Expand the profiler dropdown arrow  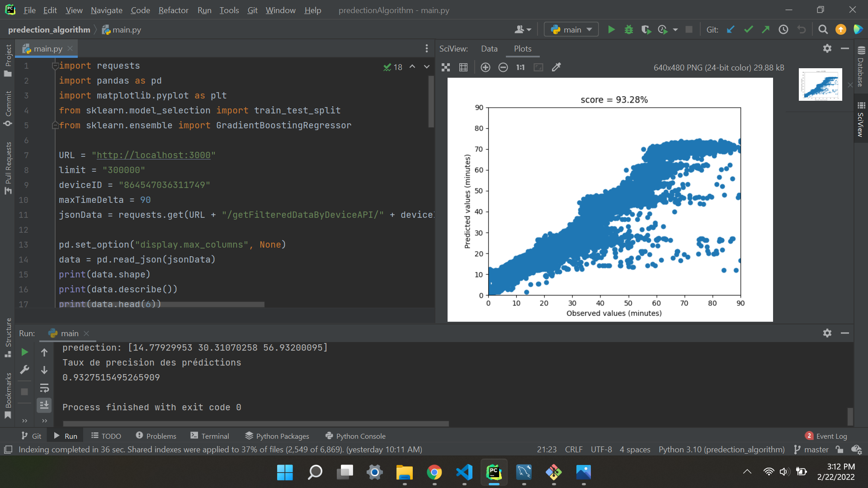(x=675, y=29)
